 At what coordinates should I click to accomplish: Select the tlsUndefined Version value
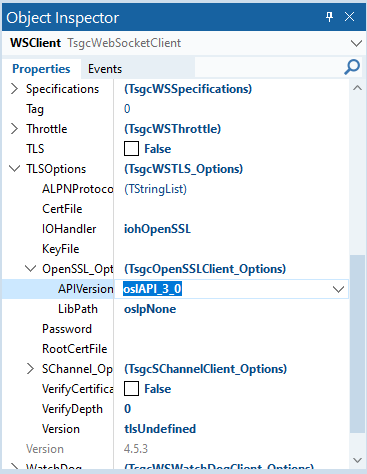tap(160, 429)
